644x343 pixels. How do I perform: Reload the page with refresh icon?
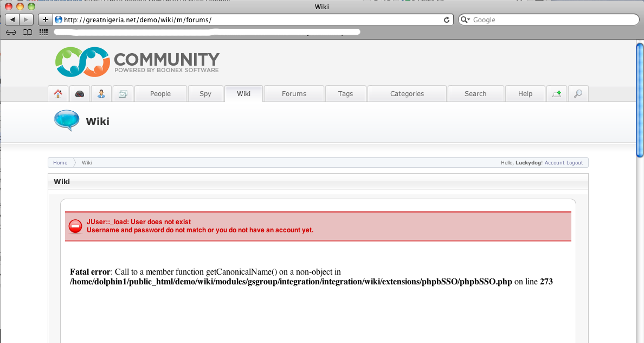click(x=447, y=20)
